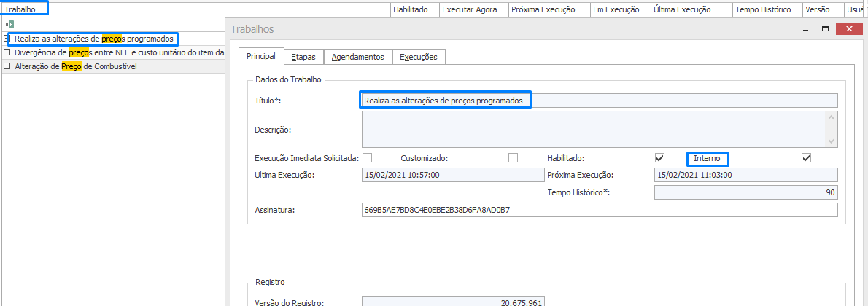The height and width of the screenshot is (306, 868).
Task: Click the Ultima Execução date field
Action: click(453, 175)
